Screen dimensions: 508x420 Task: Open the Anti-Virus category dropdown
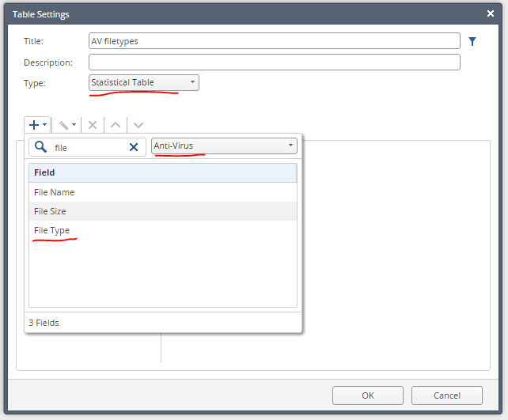pos(224,146)
